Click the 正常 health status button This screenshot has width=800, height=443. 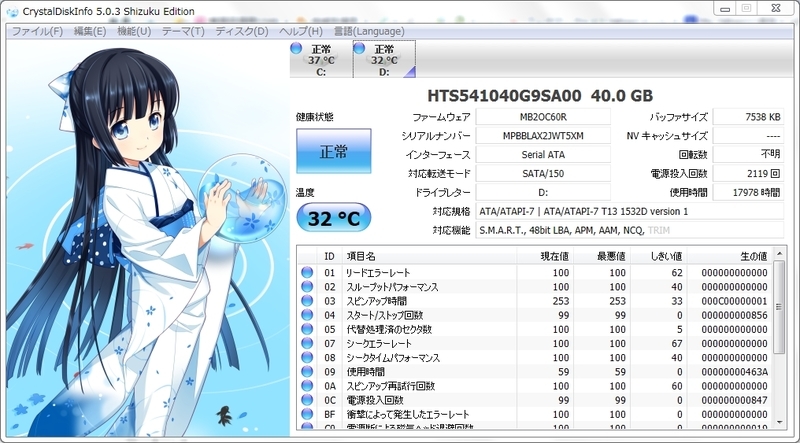click(334, 151)
